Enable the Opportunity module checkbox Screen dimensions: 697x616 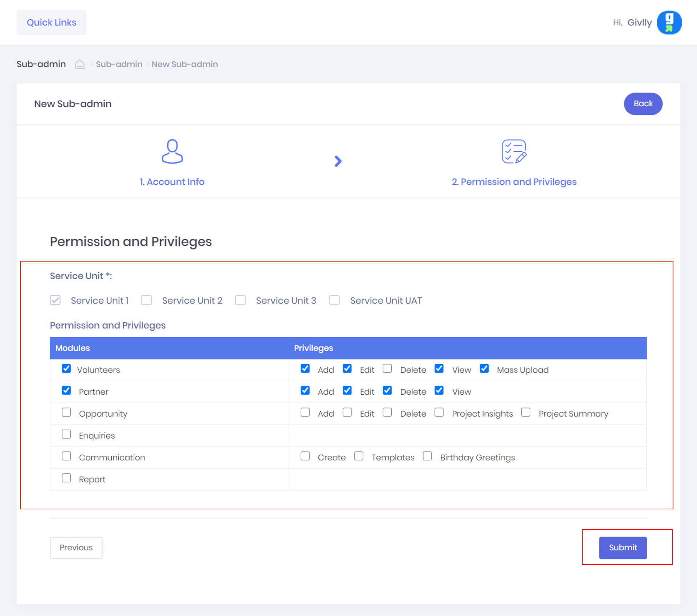(66, 412)
